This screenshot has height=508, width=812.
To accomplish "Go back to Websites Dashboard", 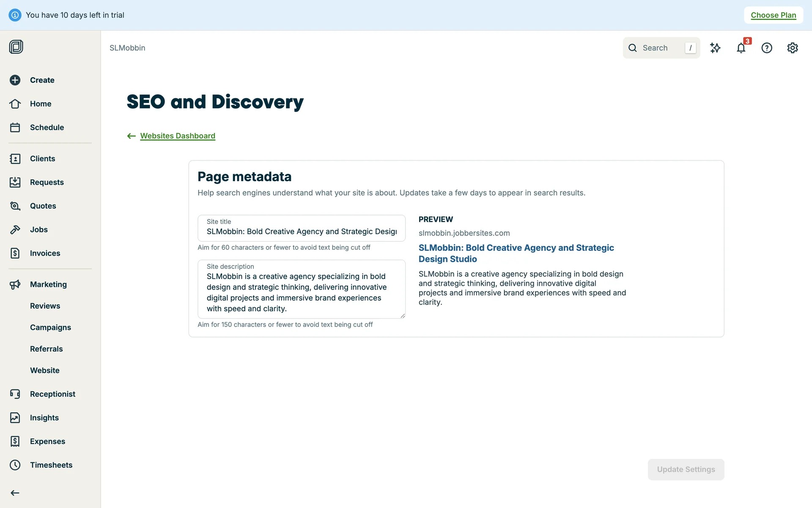I will point(177,136).
